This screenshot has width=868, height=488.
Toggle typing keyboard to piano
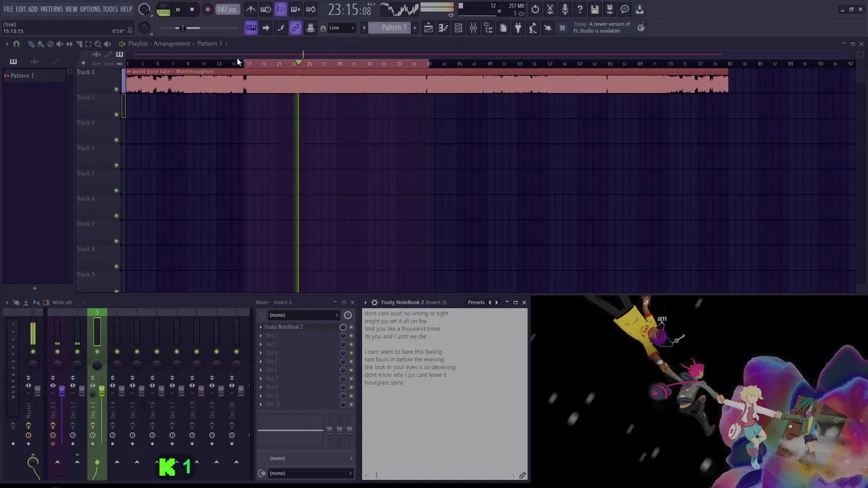click(251, 28)
